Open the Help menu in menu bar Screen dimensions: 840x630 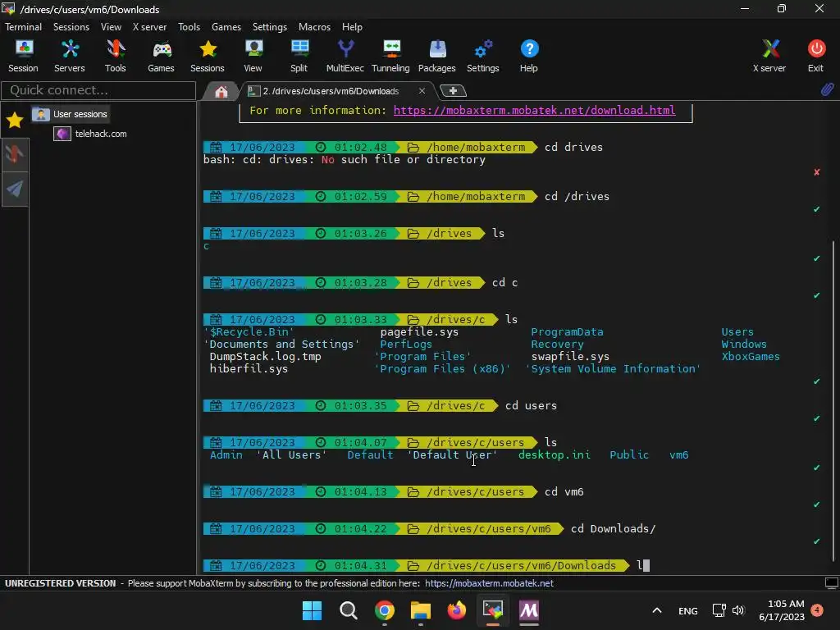pos(352,27)
